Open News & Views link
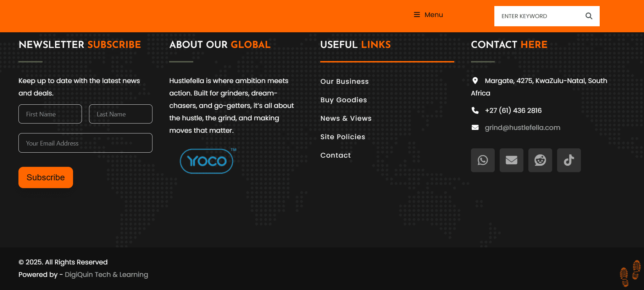This screenshot has height=290, width=644. pos(346,118)
